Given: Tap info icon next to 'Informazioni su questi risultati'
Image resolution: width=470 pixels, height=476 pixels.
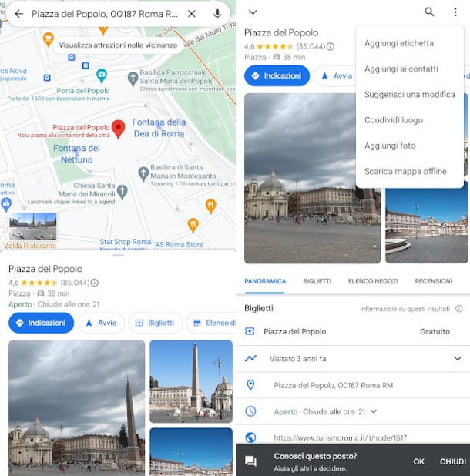Looking at the screenshot, I should 458,309.
